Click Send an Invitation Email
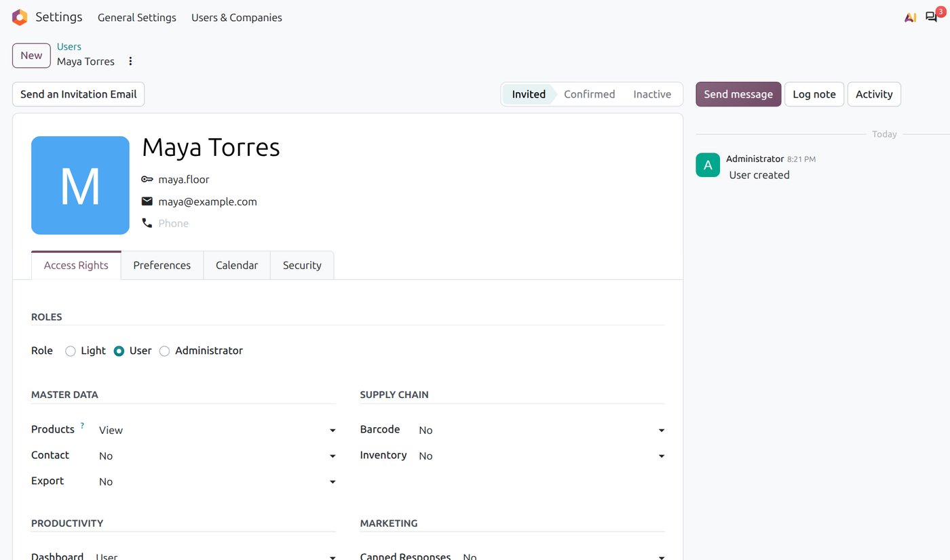The image size is (950, 560). pos(79,94)
